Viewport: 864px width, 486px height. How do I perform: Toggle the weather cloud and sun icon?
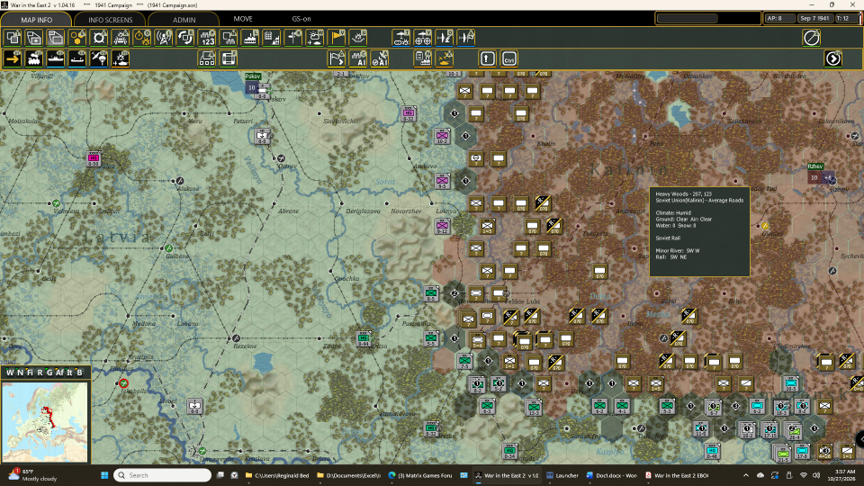coord(315,38)
